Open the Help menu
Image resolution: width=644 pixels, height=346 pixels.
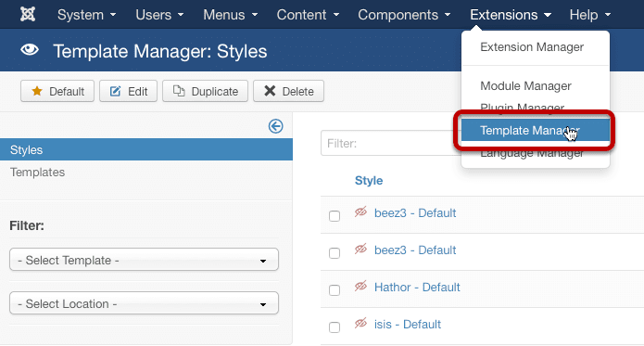tap(589, 15)
